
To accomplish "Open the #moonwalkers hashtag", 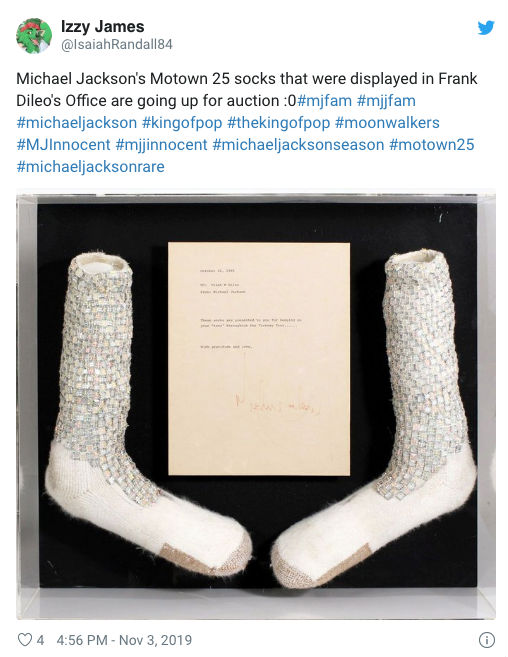I will 387,123.
